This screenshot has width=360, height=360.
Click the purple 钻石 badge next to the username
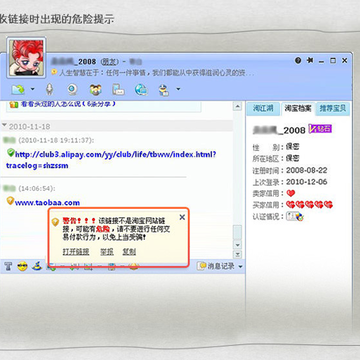click(x=320, y=129)
